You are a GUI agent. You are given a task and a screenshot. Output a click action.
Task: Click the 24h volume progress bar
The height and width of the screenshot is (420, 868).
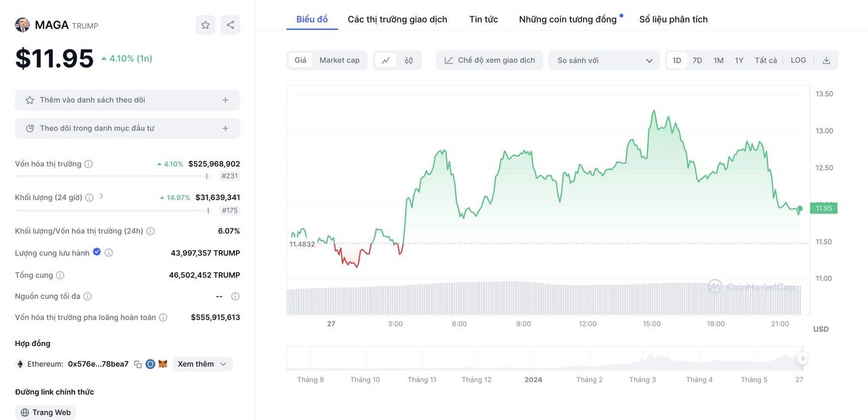(x=113, y=210)
